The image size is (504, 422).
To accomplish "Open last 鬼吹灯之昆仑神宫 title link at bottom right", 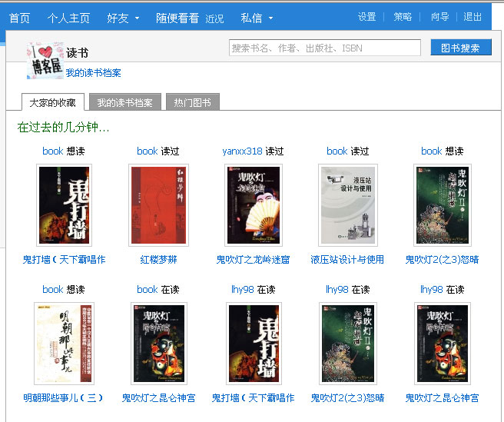I will [x=442, y=397].
